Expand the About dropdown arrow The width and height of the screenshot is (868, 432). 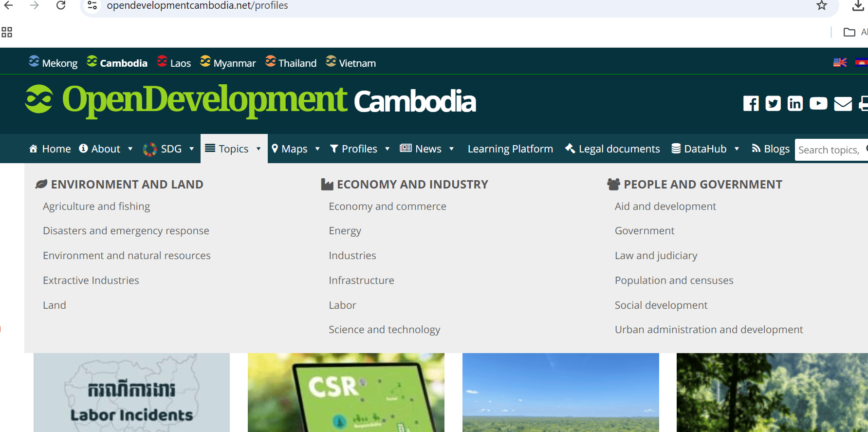[130, 149]
